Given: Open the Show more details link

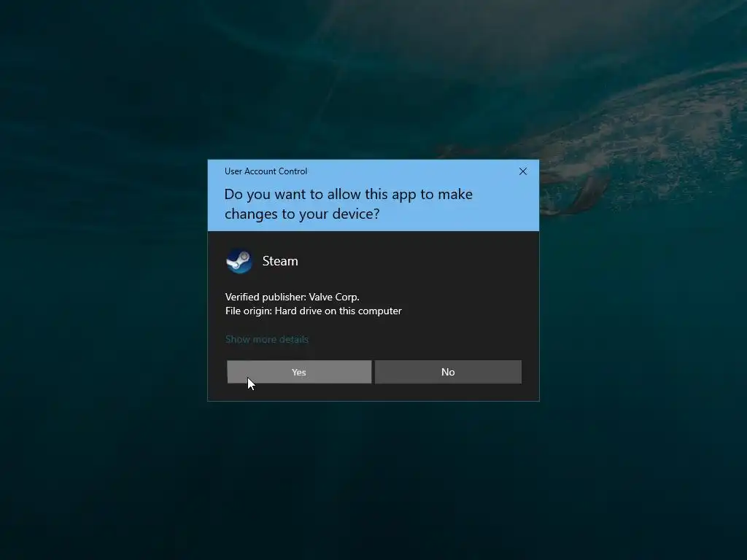Looking at the screenshot, I should [x=267, y=339].
